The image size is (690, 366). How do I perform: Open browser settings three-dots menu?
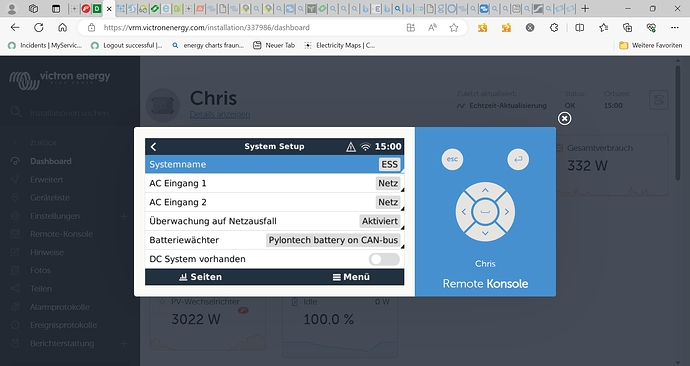coord(675,28)
